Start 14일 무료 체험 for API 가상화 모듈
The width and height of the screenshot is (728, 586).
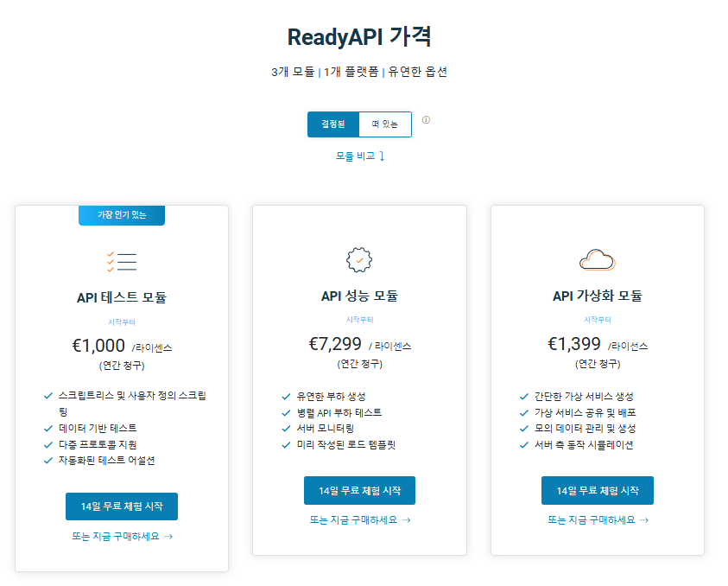click(598, 490)
